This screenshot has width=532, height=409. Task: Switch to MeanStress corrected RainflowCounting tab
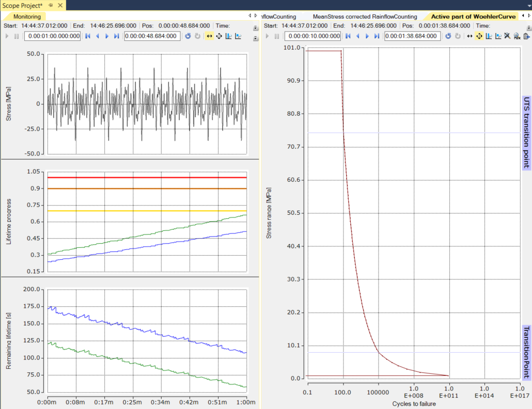tap(365, 17)
